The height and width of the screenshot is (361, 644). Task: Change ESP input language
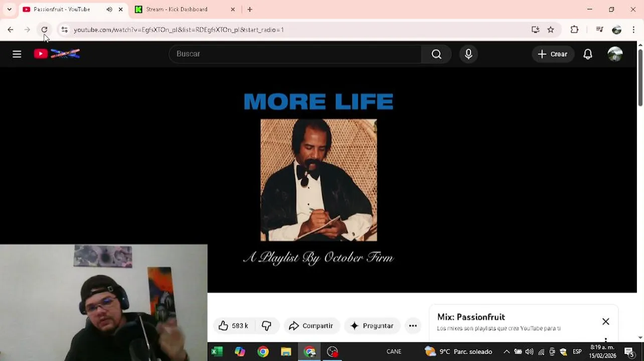(x=577, y=352)
